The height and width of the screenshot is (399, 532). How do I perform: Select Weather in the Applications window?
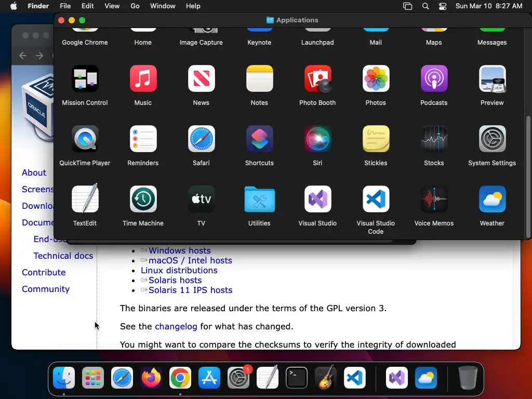(x=492, y=199)
